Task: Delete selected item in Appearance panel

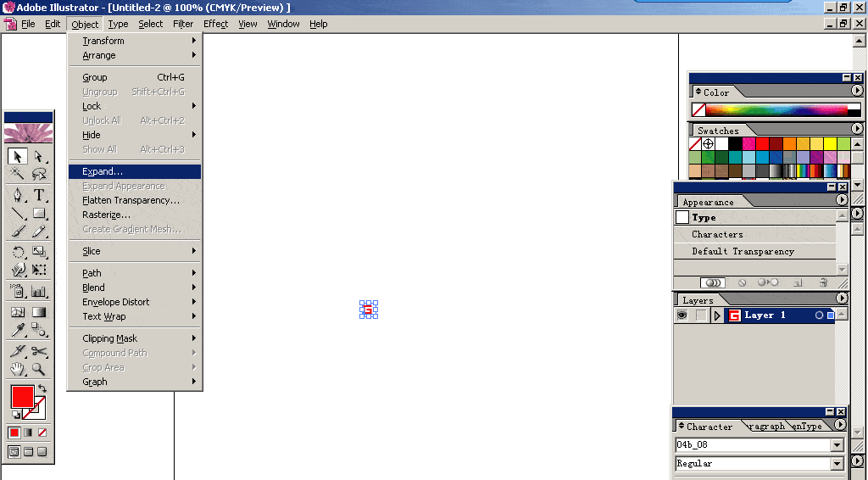Action: 824,282
